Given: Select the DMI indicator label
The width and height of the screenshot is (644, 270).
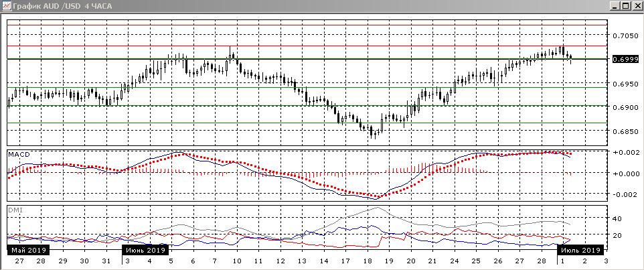Looking at the screenshot, I should click(x=15, y=210).
